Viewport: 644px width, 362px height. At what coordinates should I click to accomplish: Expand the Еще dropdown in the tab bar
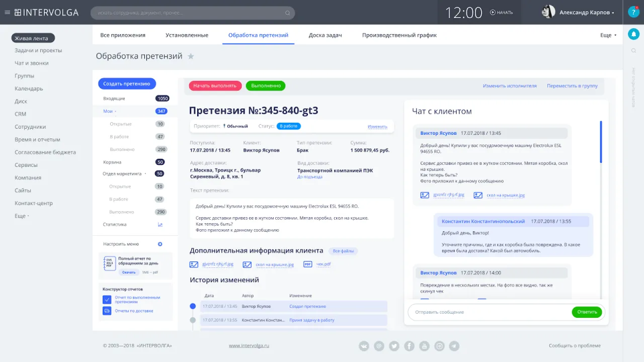click(x=608, y=35)
